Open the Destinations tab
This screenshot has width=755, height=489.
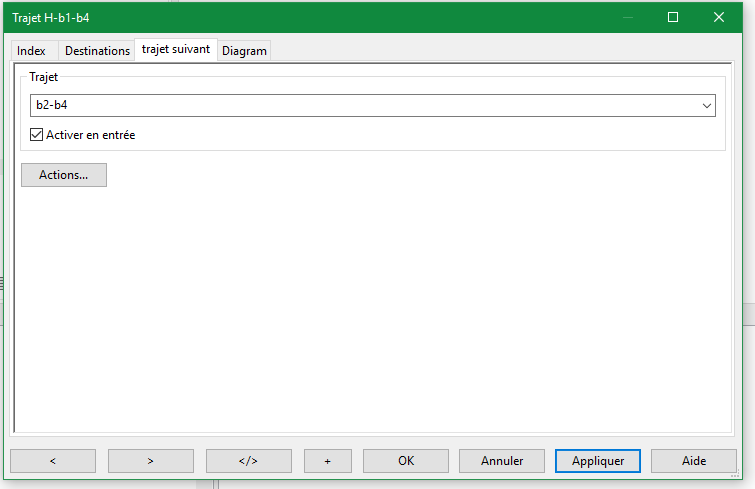click(x=97, y=51)
